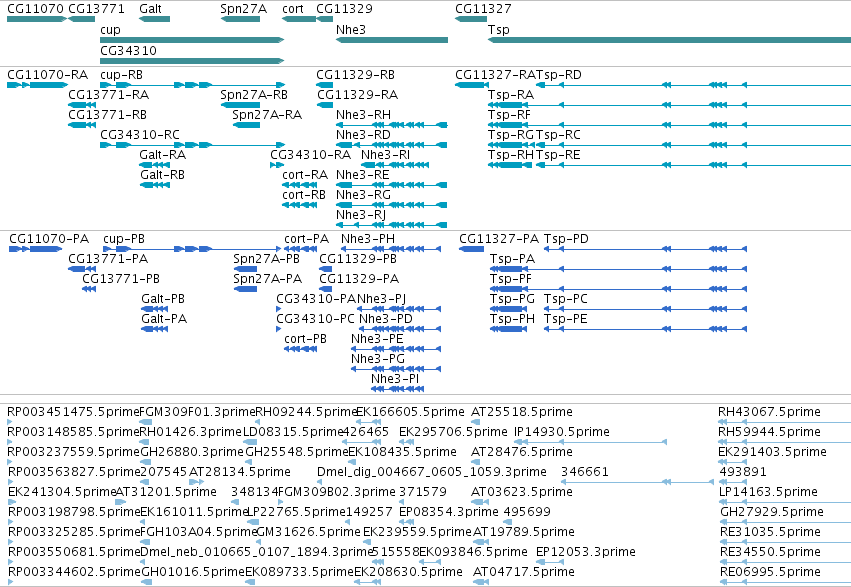Select the CG34310 gene label
The height and width of the screenshot is (587, 851).
click(129, 50)
